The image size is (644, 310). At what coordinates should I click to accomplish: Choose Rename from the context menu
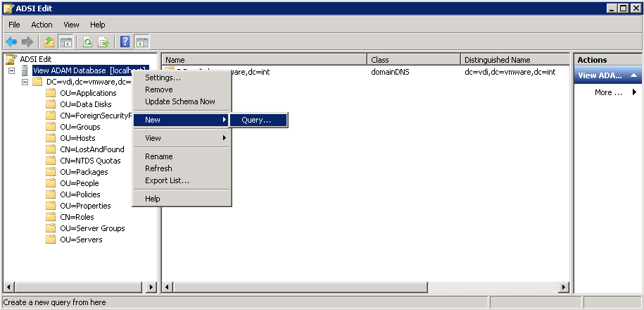click(x=182, y=156)
